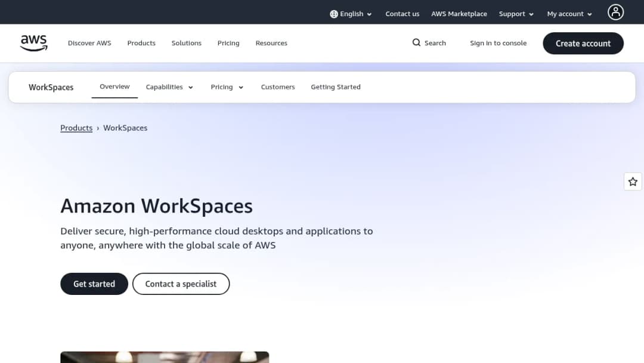Expand the WorkSpaces Pricing submenu arrow
644x363 pixels.
click(241, 88)
